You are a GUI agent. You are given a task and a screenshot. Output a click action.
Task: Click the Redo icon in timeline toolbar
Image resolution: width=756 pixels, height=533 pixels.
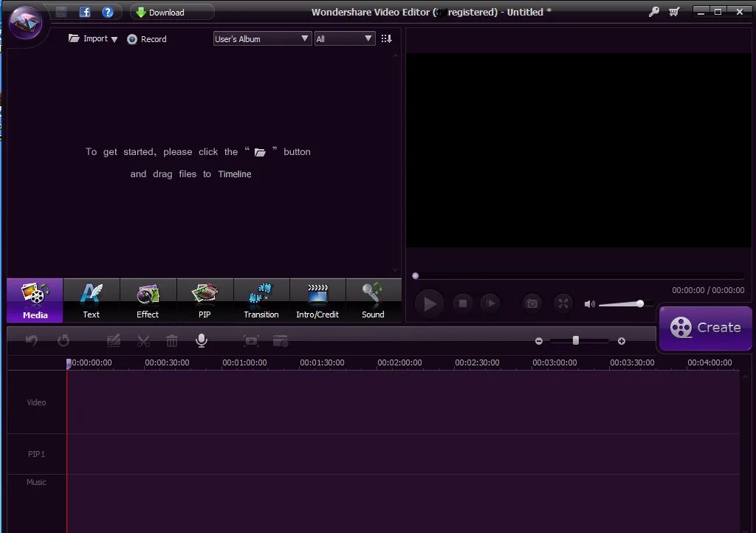(x=63, y=341)
